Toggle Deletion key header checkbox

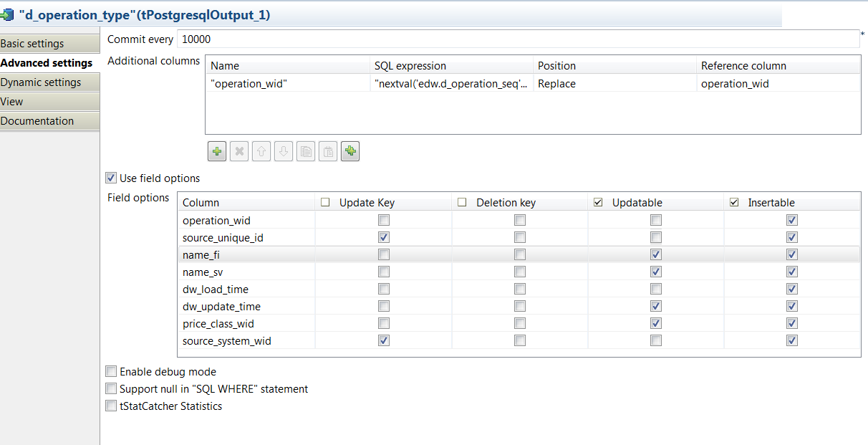tap(462, 202)
